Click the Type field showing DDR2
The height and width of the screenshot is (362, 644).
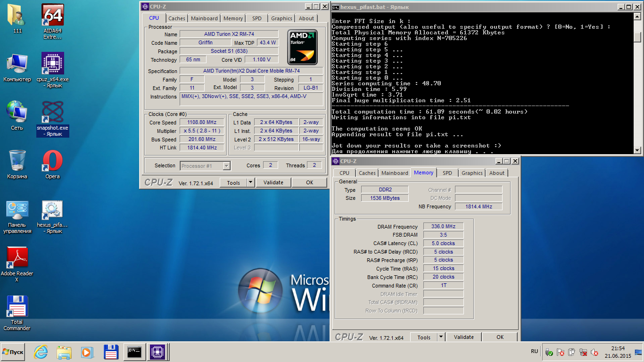[386, 189]
